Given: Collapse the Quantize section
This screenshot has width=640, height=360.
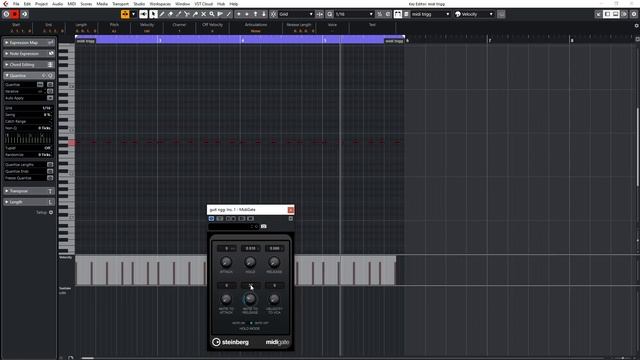Looking at the screenshot, I should pos(29,76).
